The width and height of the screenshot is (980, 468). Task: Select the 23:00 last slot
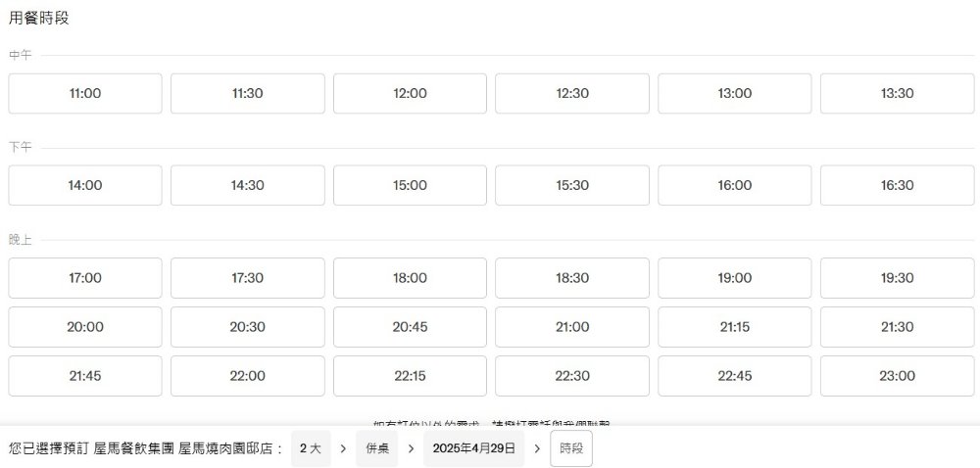click(x=897, y=376)
